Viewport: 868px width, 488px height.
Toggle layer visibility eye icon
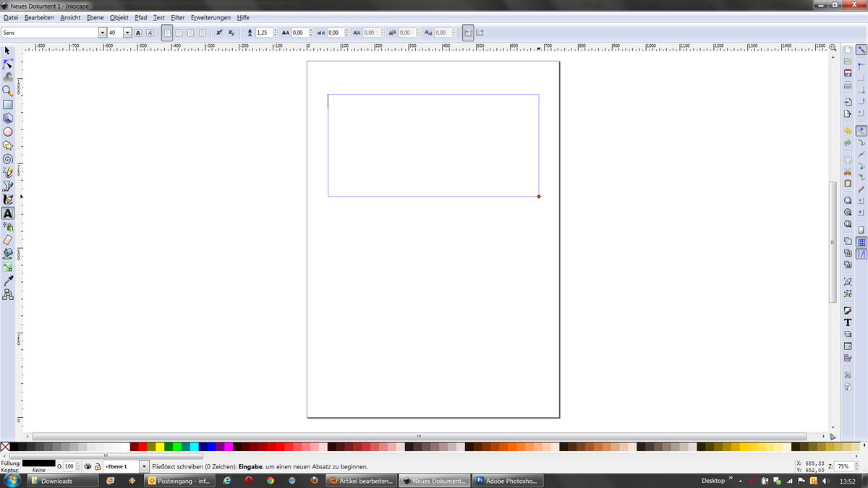tap(87, 466)
